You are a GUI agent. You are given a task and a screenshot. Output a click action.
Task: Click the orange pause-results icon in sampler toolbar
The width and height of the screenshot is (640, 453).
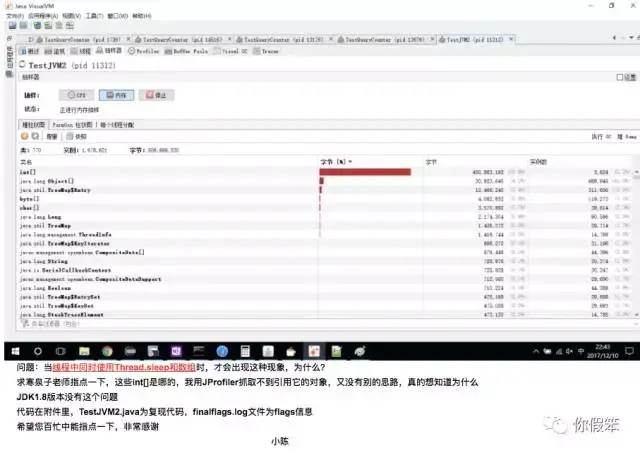24,136
